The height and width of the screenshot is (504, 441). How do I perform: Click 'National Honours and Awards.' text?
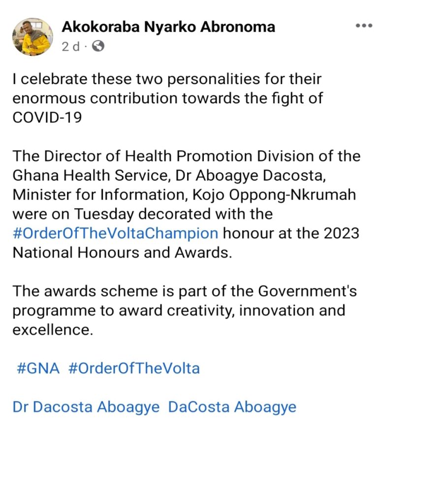point(122,252)
